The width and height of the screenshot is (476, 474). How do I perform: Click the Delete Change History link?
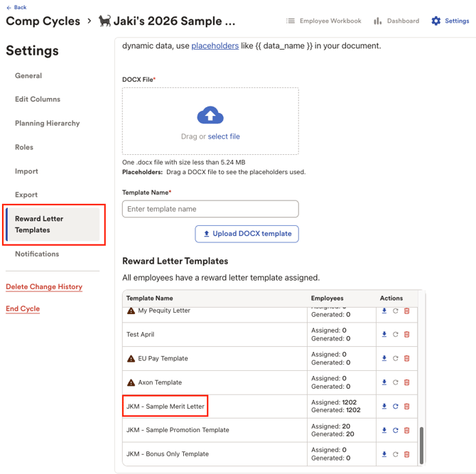click(44, 286)
